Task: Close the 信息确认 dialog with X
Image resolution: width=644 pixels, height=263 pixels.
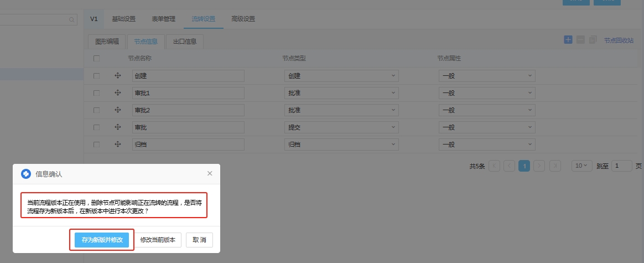Action: (210, 173)
